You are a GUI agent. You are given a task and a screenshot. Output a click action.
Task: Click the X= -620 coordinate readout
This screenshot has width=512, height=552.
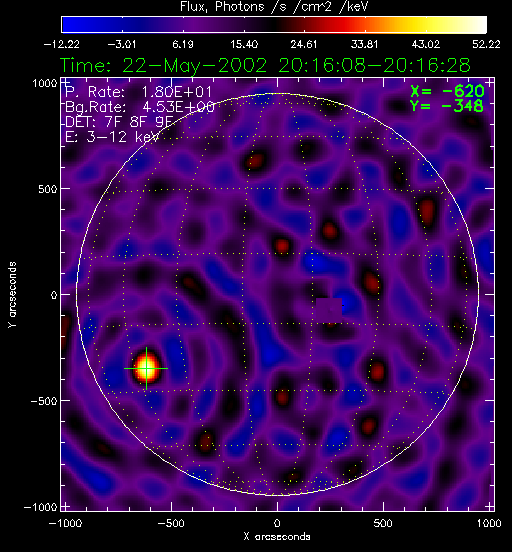pyautogui.click(x=447, y=91)
